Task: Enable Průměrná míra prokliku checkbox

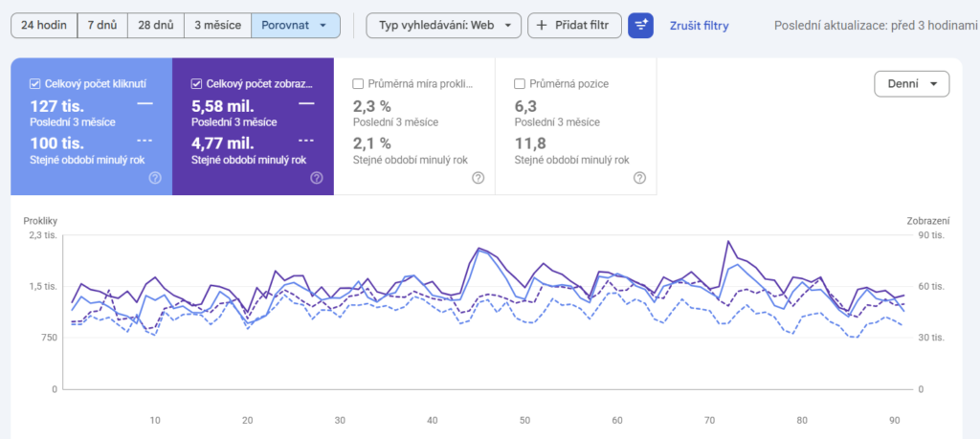Action: [358, 83]
